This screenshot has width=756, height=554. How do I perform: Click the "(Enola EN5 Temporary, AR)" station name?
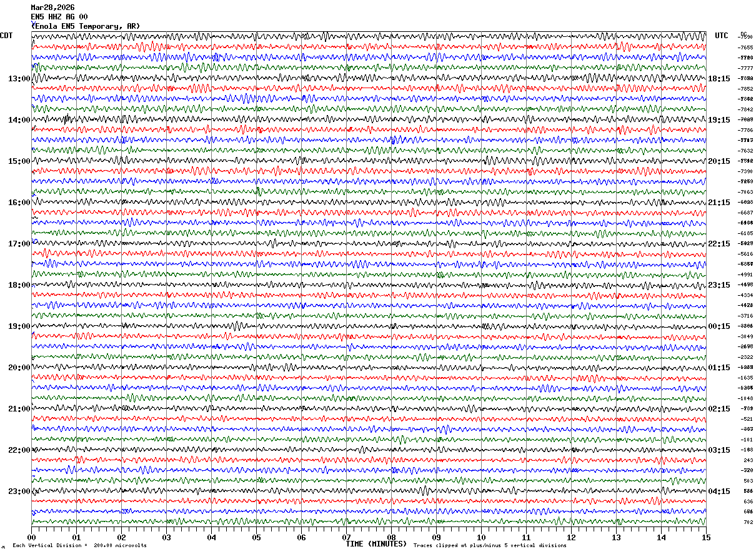86,26
